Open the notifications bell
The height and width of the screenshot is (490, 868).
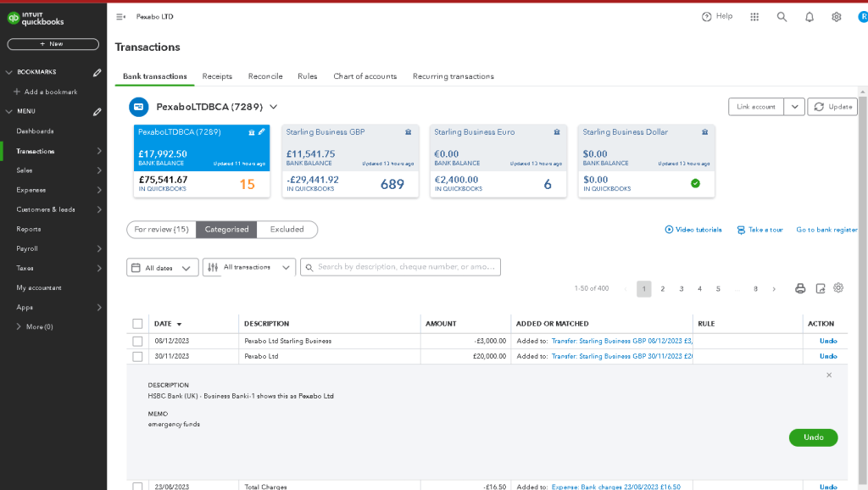coord(810,17)
